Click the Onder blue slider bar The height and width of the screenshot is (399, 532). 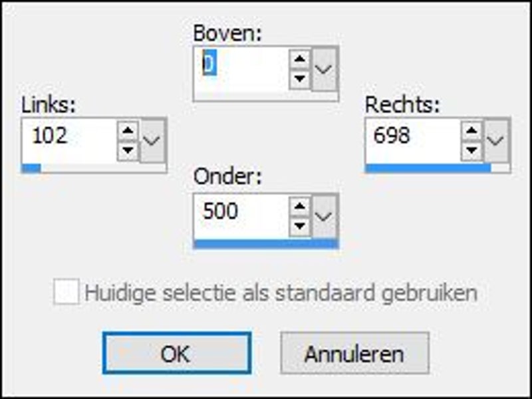(265, 244)
